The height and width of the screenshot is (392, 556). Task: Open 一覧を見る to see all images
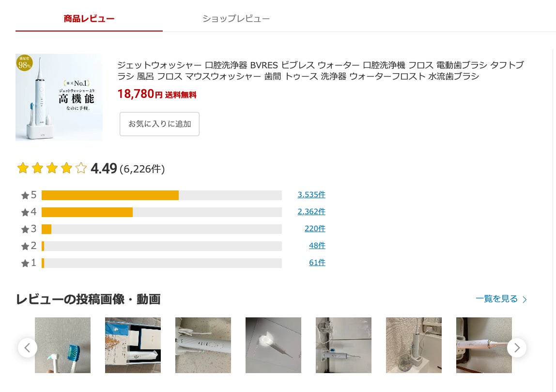pos(496,299)
